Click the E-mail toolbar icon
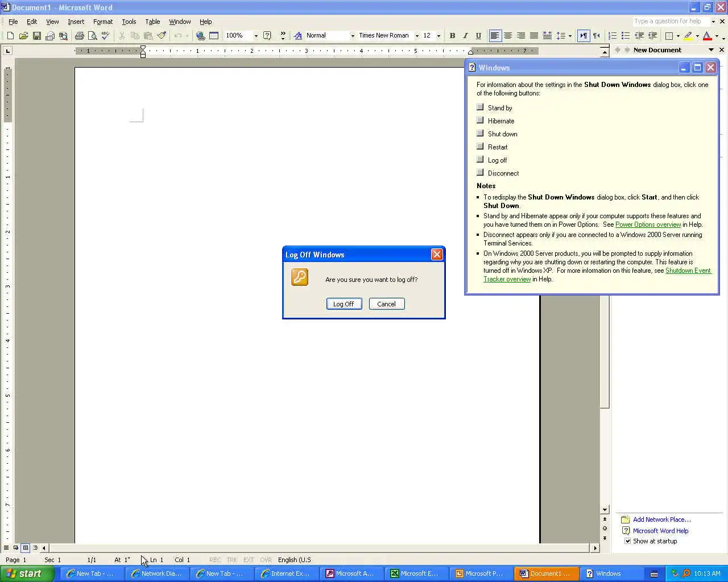This screenshot has height=582, width=728. [x=49, y=36]
